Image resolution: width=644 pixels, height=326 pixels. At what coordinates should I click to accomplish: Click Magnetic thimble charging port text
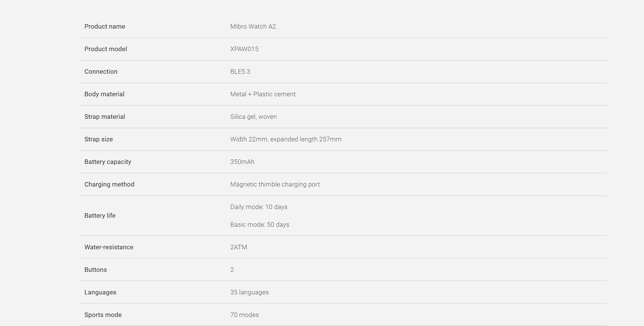coord(275,184)
